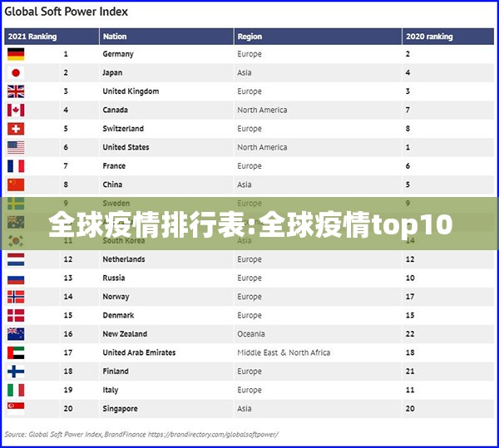Select the United Kingdom flag
Image resolution: width=499 pixels, height=448 pixels.
click(x=16, y=91)
